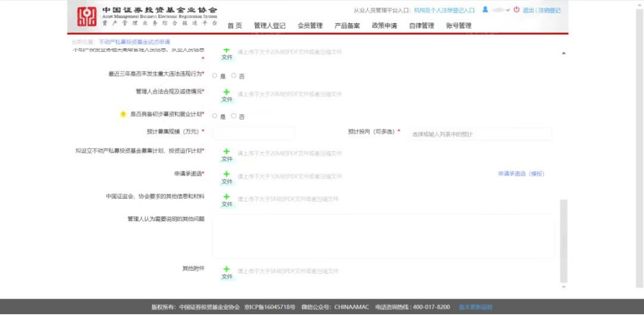The width and height of the screenshot is (644, 315).
Task: Click the 微信公众号：CHINAAMAC footer text
Action: [x=335, y=307]
